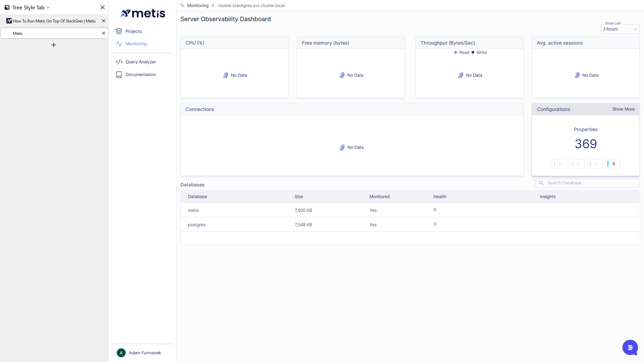The height and width of the screenshot is (362, 644).
Task: Click the Throughput (Bytes/Sec) panel title
Action: [x=448, y=43]
